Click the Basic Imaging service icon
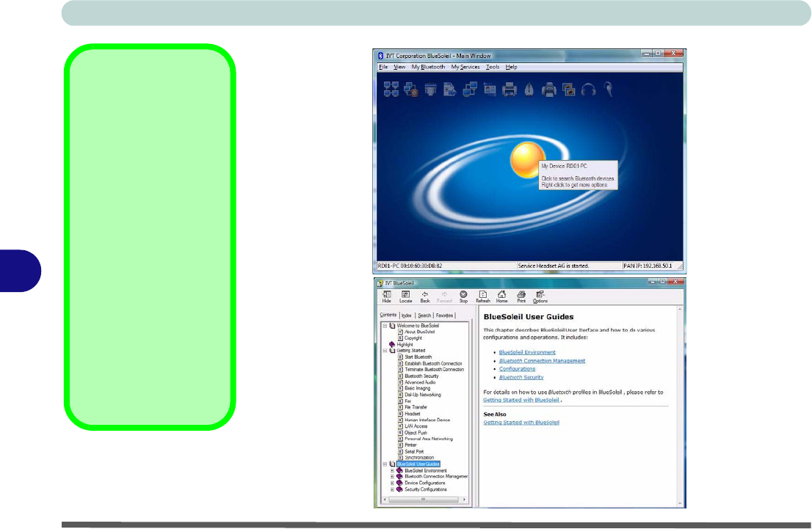Image resolution: width=812 pixels, height=529 pixels. [568, 90]
